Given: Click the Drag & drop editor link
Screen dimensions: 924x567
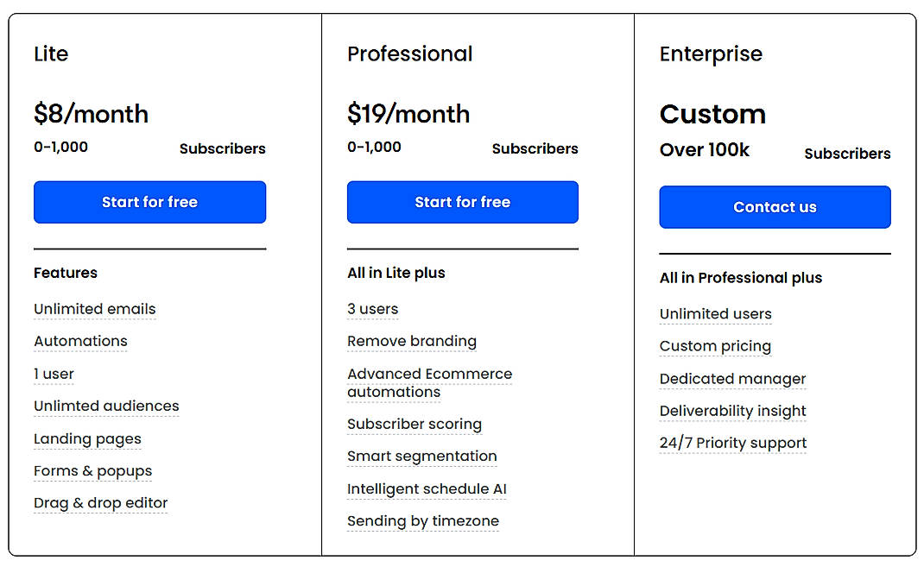Looking at the screenshot, I should click(100, 503).
